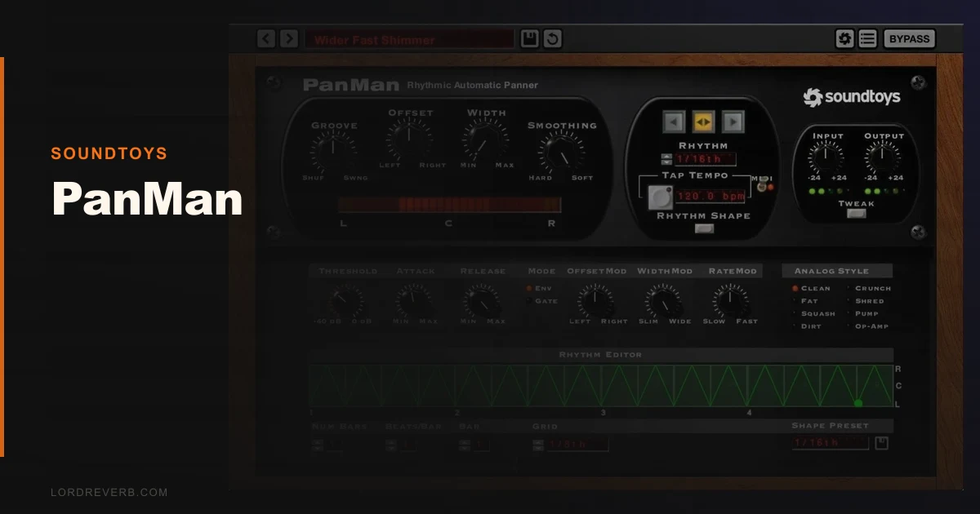Select the right-pointing pan direction button

point(733,122)
